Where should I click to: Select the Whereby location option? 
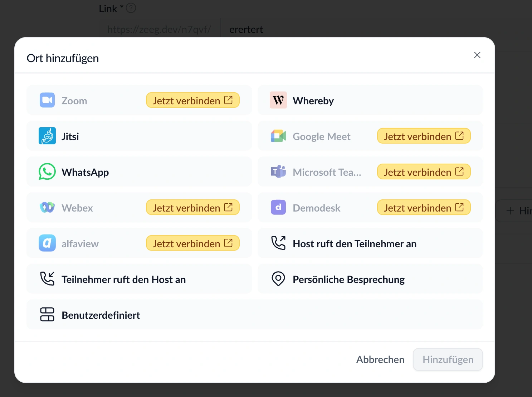pos(370,100)
